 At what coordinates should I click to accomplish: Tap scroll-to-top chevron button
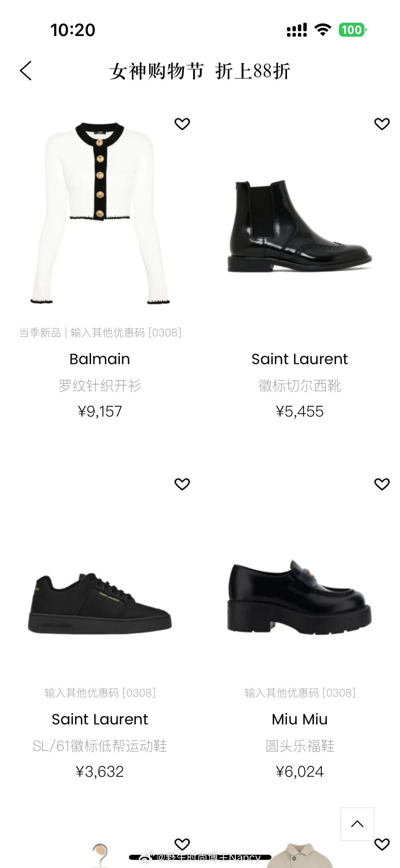click(357, 824)
